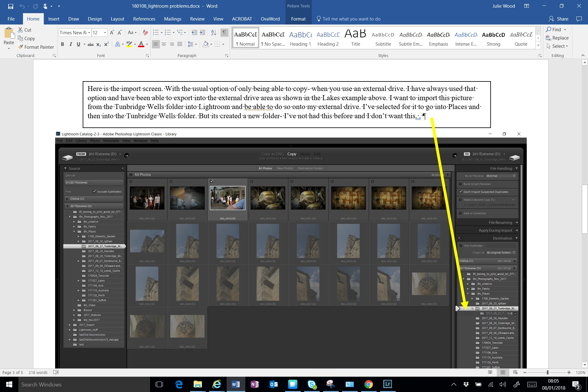The height and width of the screenshot is (392, 588).
Task: Open Lightroom from the taskbar
Action: pyautogui.click(x=387, y=384)
